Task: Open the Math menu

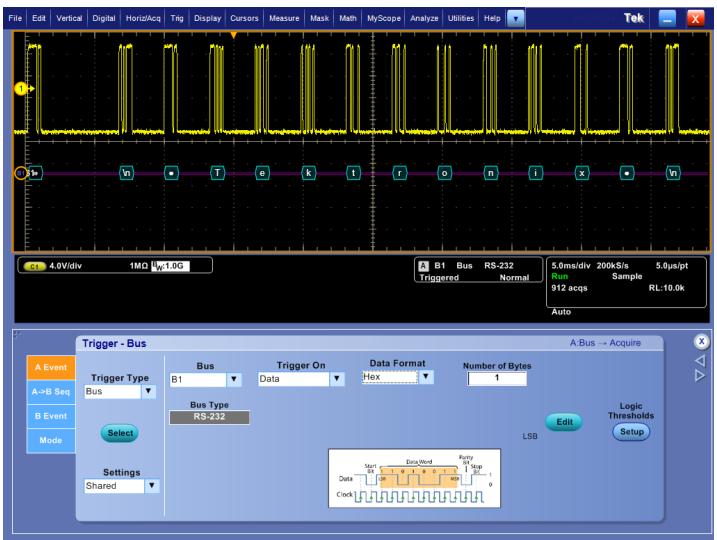Action: tap(348, 18)
